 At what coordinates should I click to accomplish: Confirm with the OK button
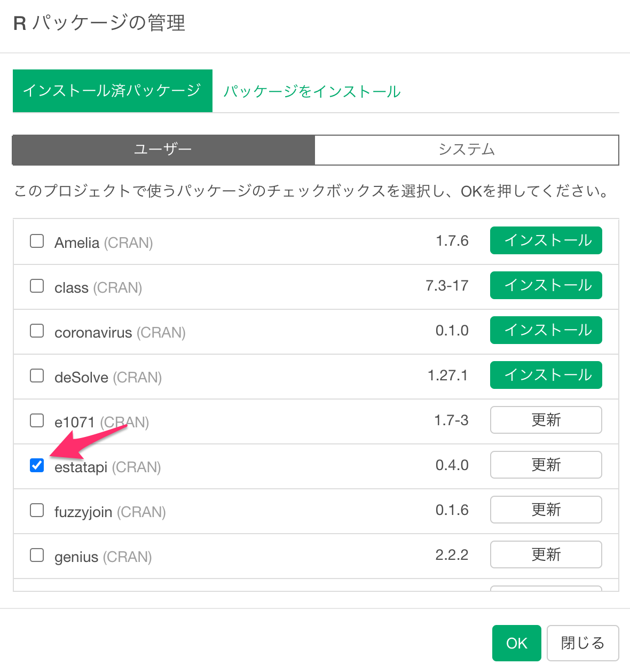coord(517,643)
